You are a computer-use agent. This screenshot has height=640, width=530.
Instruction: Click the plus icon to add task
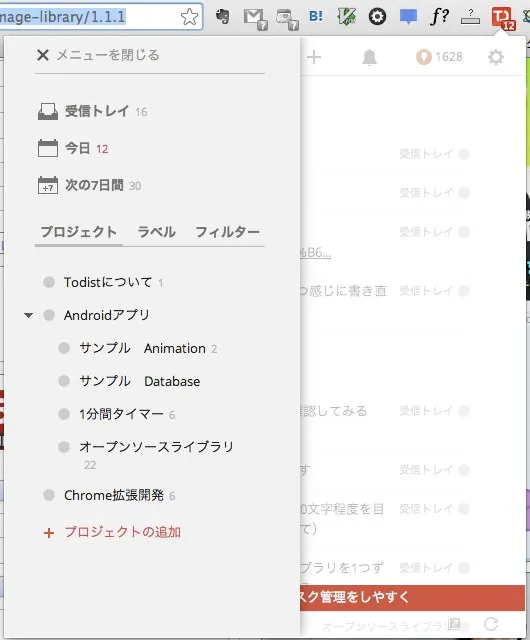314,57
